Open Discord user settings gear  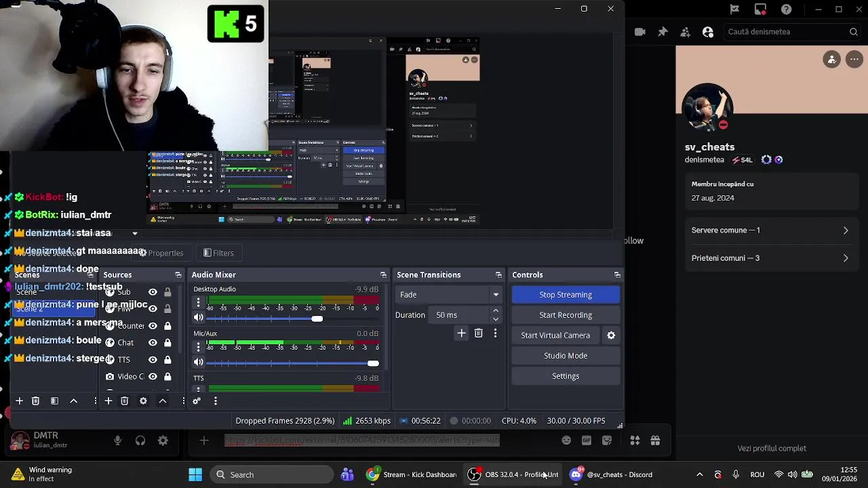pos(163,441)
